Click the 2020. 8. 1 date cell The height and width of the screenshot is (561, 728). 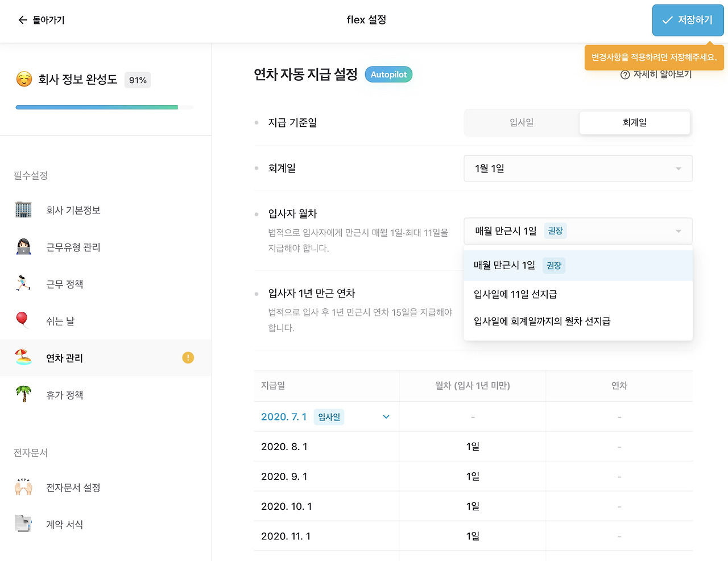(x=326, y=447)
